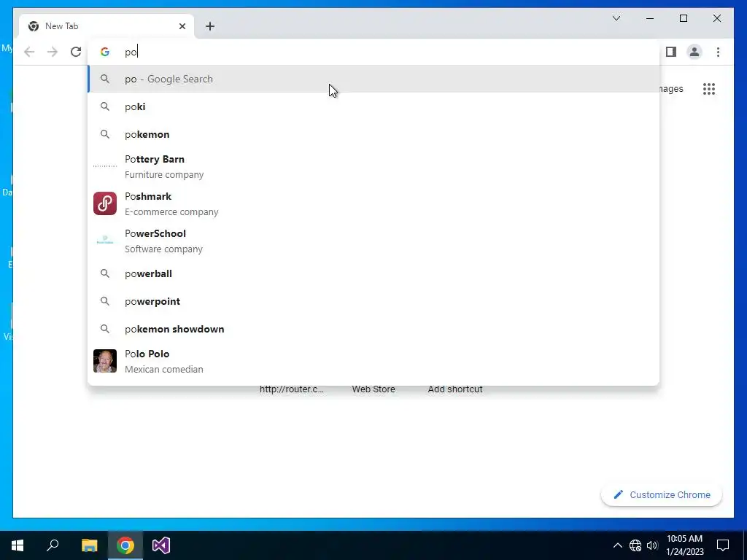Click the network globe tray icon
The width and height of the screenshot is (747, 560).
pyautogui.click(x=635, y=545)
